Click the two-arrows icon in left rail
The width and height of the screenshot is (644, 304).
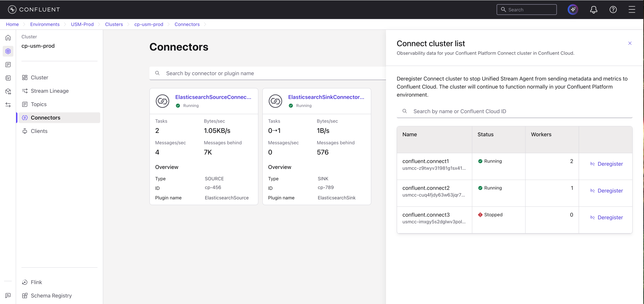point(8,105)
